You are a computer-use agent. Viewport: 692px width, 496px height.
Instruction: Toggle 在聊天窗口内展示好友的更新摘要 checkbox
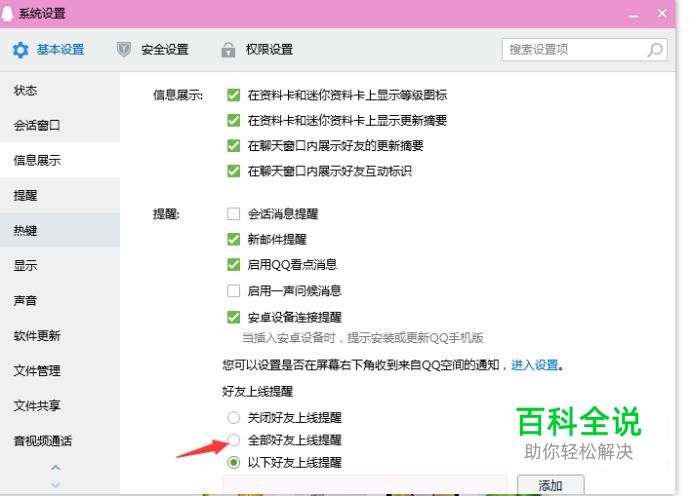coord(233,146)
